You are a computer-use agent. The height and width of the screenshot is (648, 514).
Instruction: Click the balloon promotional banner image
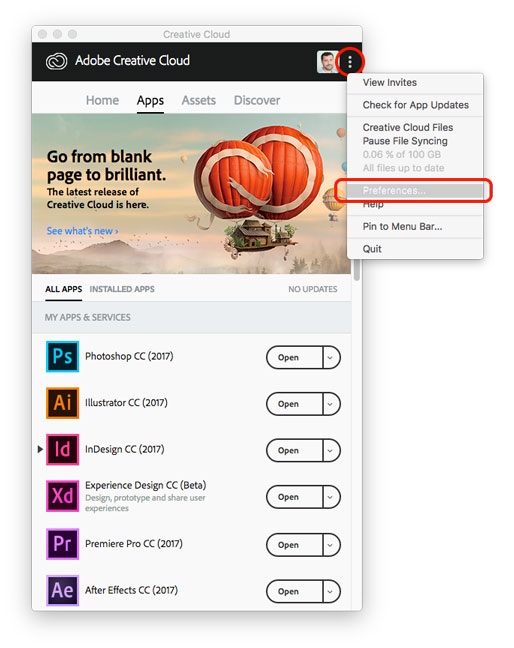[x=191, y=194]
